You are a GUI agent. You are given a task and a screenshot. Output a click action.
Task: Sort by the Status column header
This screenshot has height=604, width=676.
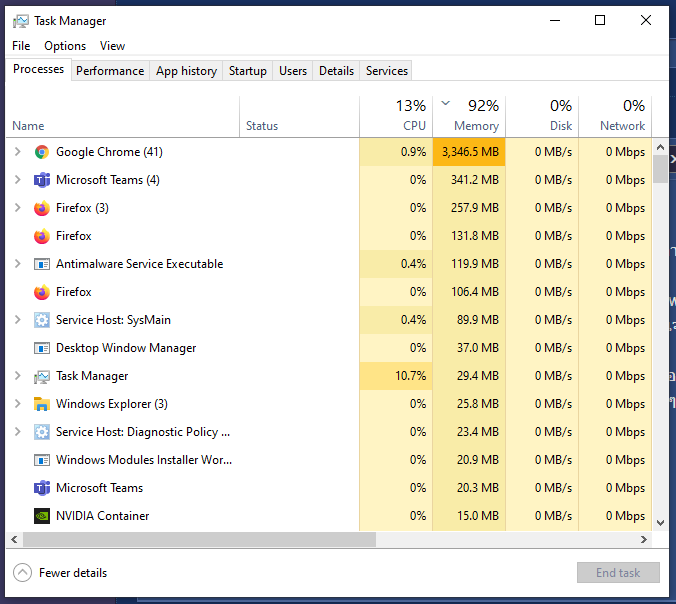(299, 117)
